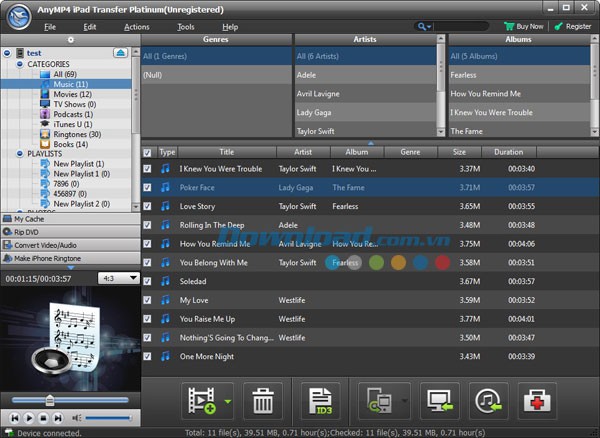Select Fearless in Albums list
This screenshot has height=438, width=600.
tap(519, 75)
